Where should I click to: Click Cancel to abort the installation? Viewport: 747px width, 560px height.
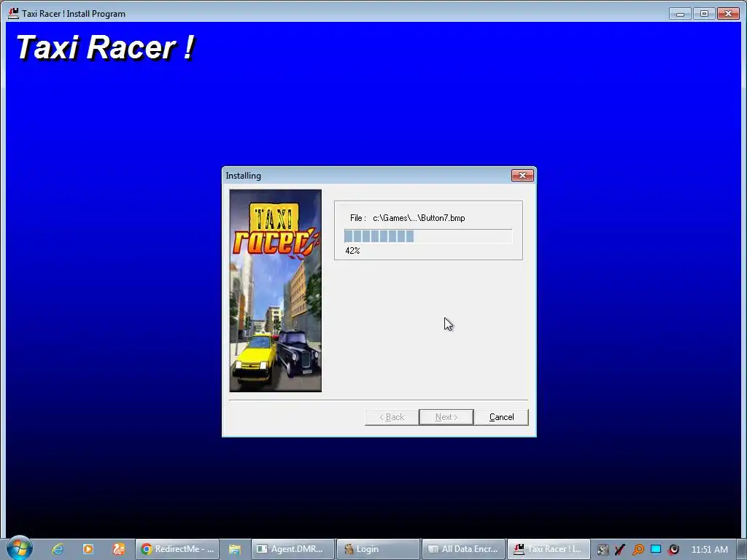[501, 417]
